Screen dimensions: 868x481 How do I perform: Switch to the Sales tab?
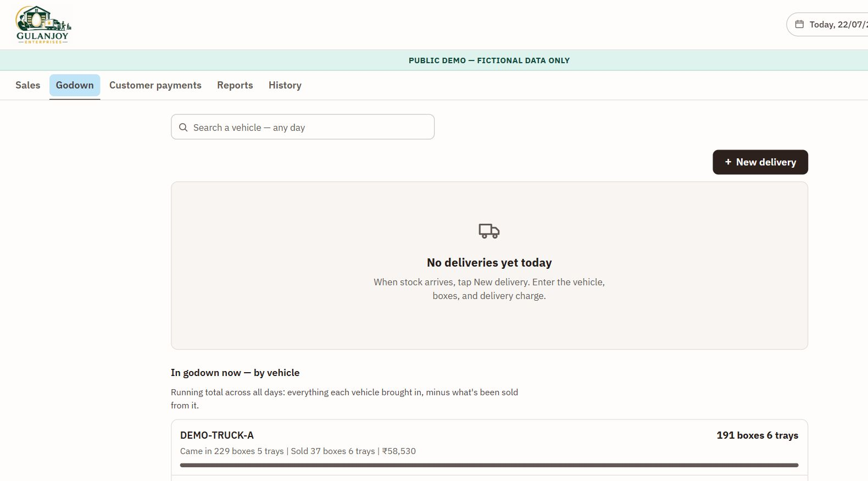pos(28,85)
